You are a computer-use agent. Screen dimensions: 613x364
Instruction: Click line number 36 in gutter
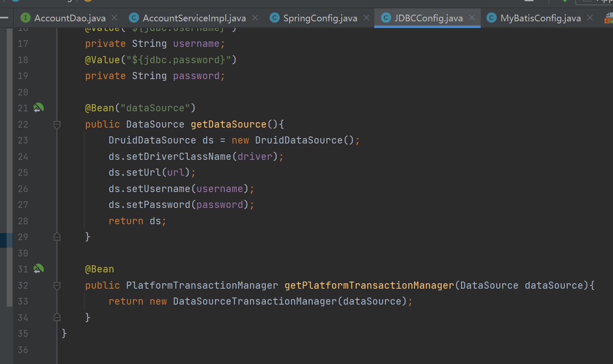pyautogui.click(x=23, y=350)
